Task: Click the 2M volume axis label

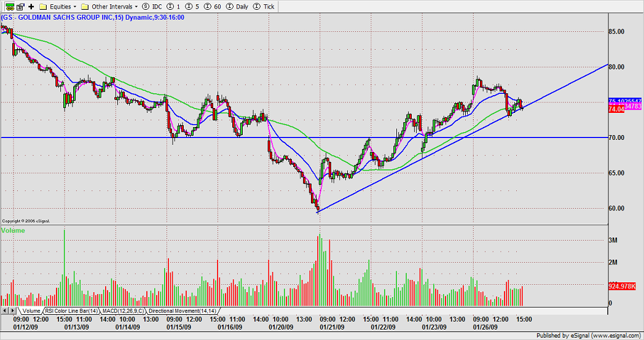Action: [x=613, y=262]
